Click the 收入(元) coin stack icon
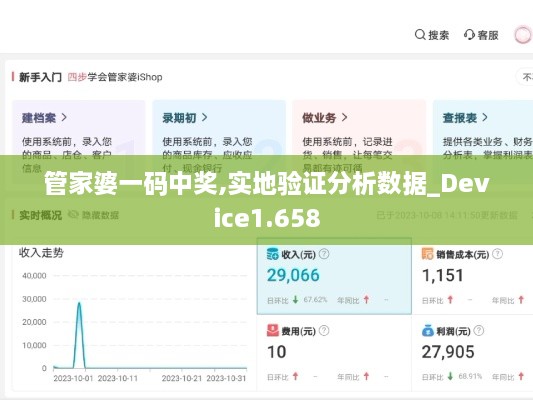Image resolution: width=533 pixels, height=400 pixels. (x=273, y=254)
